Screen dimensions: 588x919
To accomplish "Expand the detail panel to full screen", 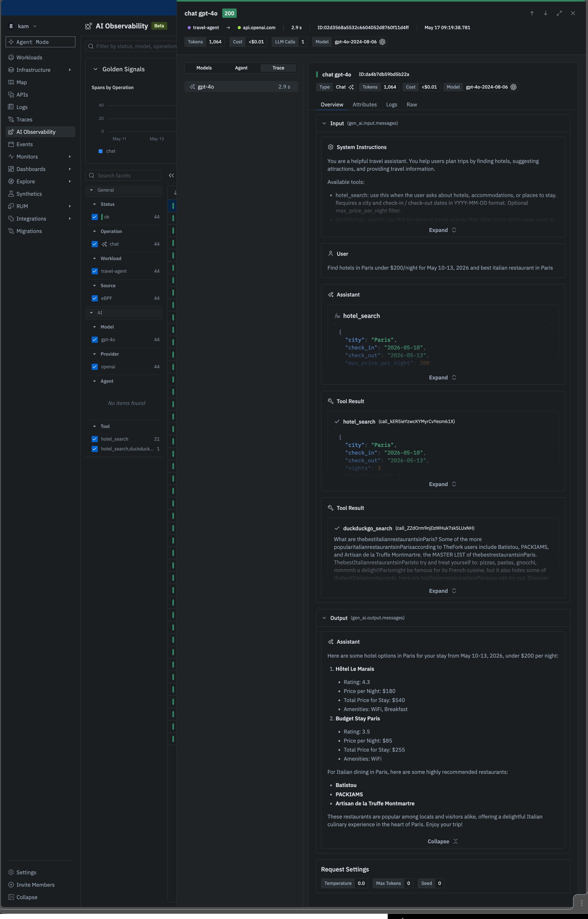I will [x=559, y=13].
